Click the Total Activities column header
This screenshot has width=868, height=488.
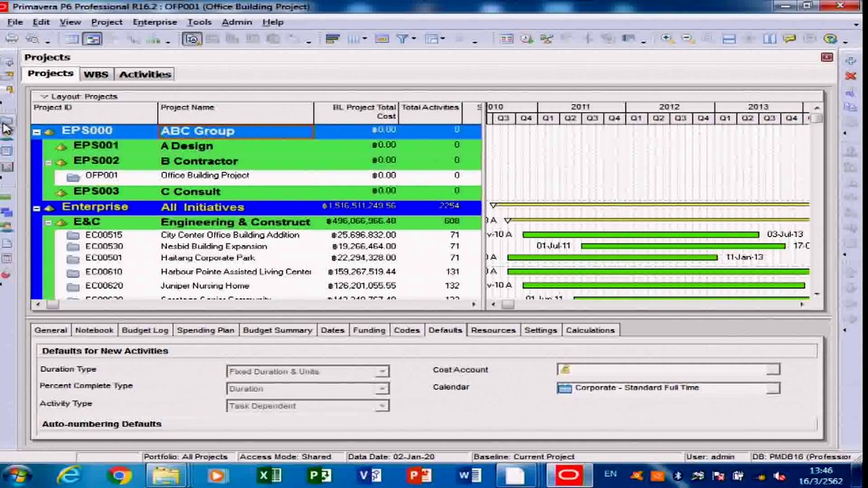[x=430, y=112]
